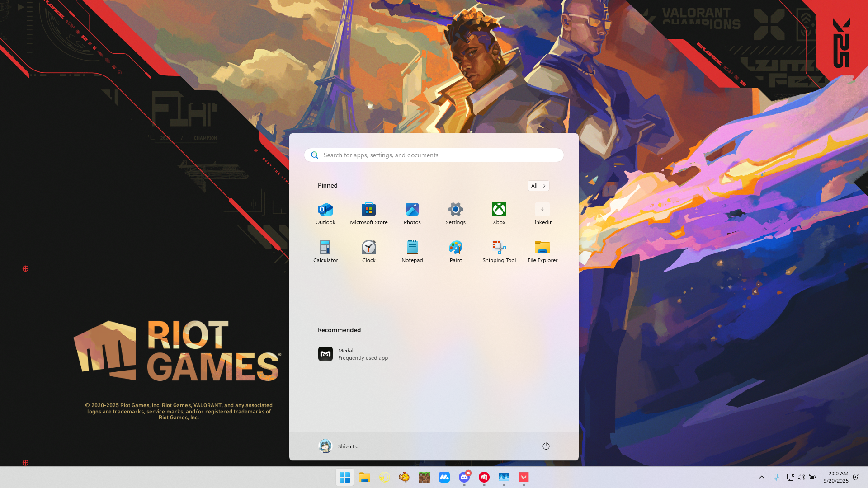This screenshot has width=868, height=488.
Task: Open the Paint app
Action: (x=455, y=251)
